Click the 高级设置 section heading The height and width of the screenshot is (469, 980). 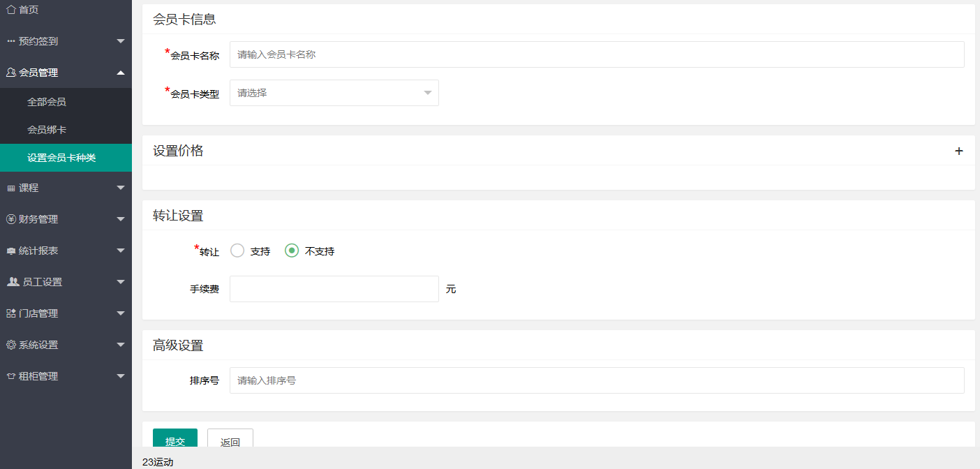(178, 345)
